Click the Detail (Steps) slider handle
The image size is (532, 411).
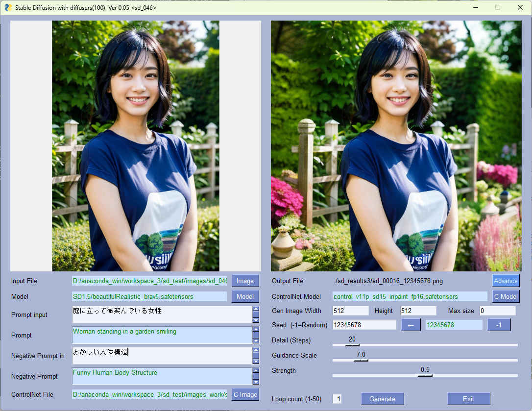click(352, 345)
